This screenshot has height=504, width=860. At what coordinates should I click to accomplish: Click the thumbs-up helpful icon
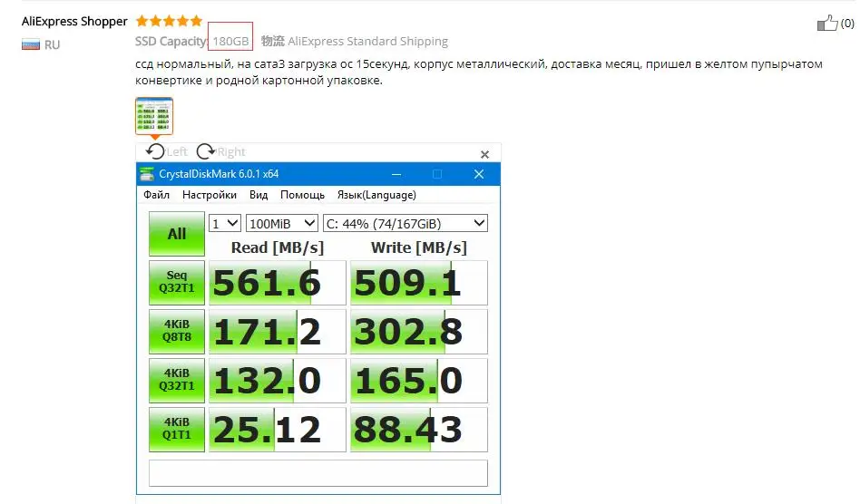point(827,23)
